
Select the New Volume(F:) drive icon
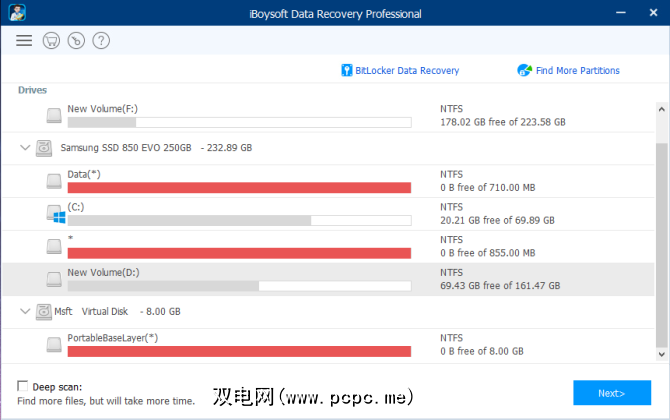54,115
